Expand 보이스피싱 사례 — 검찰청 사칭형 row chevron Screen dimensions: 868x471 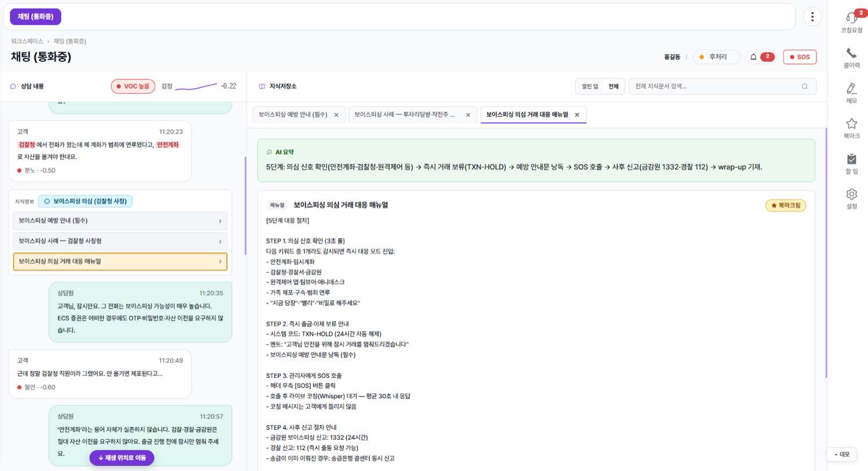click(x=220, y=241)
